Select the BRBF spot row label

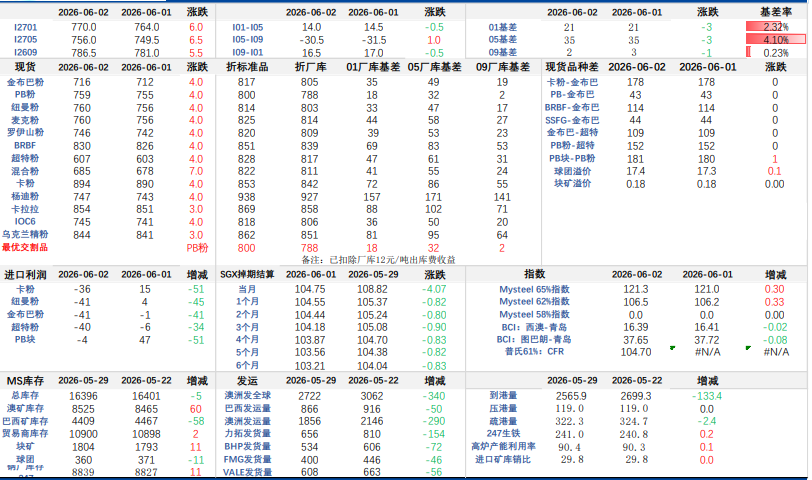[25, 146]
